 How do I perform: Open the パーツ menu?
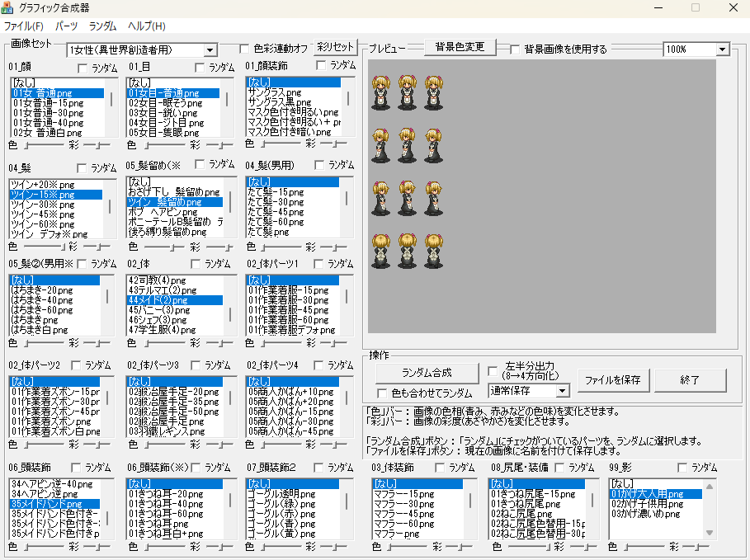(x=66, y=26)
